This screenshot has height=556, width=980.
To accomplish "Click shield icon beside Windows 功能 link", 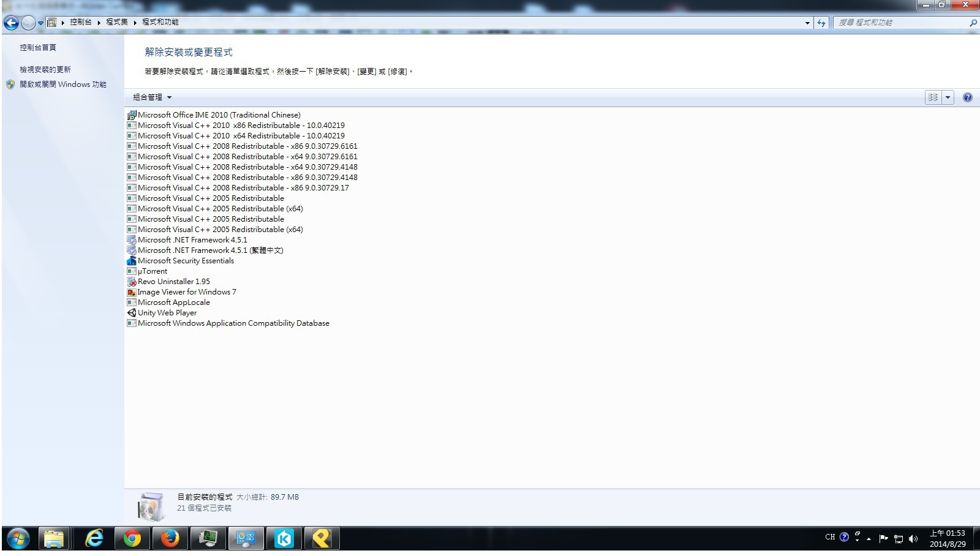I will click(x=10, y=85).
